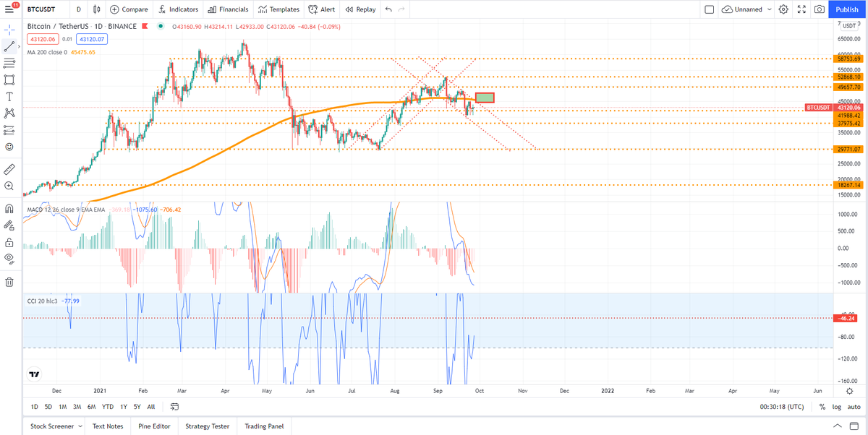The height and width of the screenshot is (435, 868).
Task: Switch to Text Notes tab
Action: [108, 426]
